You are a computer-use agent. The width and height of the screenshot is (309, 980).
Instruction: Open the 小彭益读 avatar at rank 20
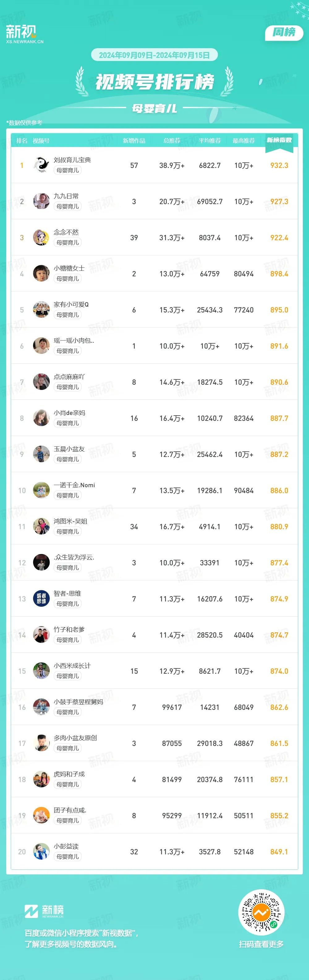[x=41, y=852]
